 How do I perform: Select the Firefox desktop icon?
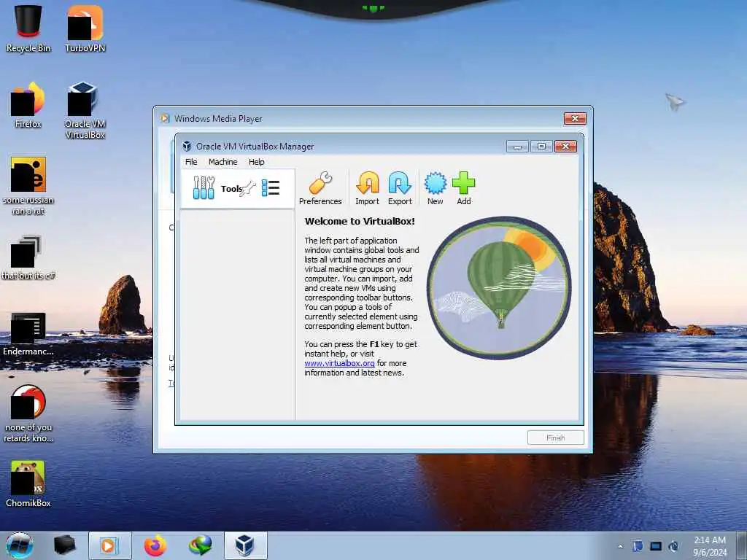[28, 105]
